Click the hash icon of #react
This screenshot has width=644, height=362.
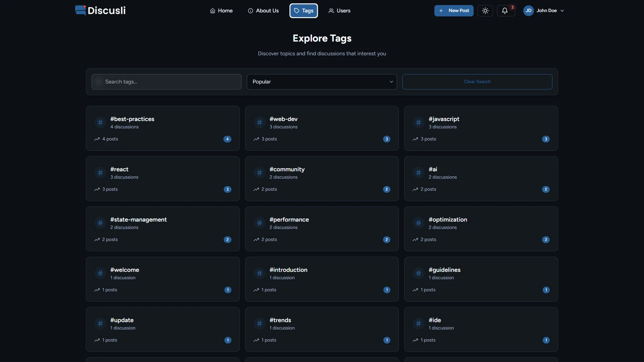click(100, 173)
